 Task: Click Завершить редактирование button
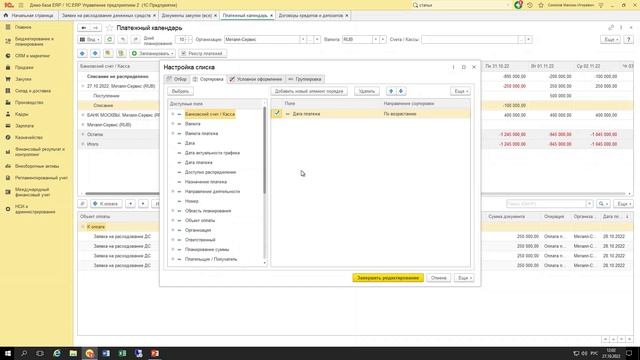coord(388,278)
